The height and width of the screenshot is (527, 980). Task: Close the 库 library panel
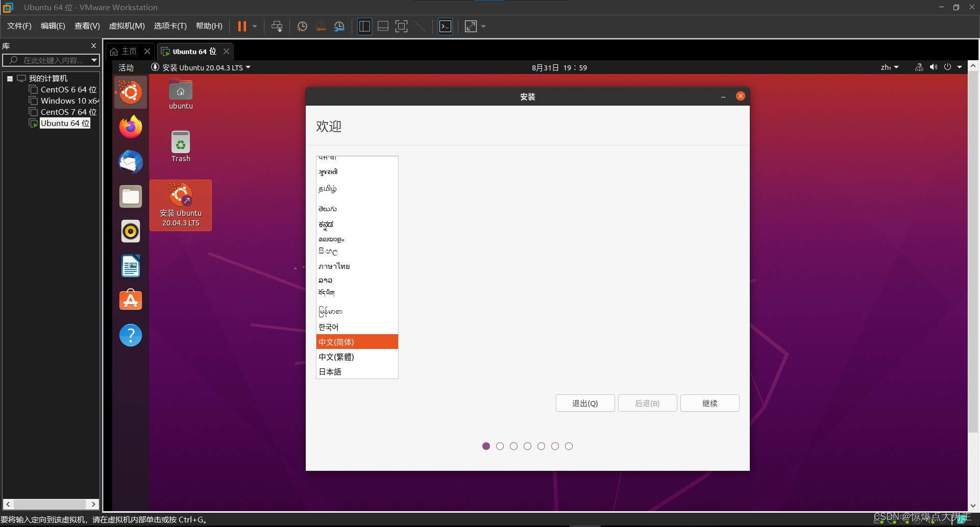pyautogui.click(x=93, y=46)
